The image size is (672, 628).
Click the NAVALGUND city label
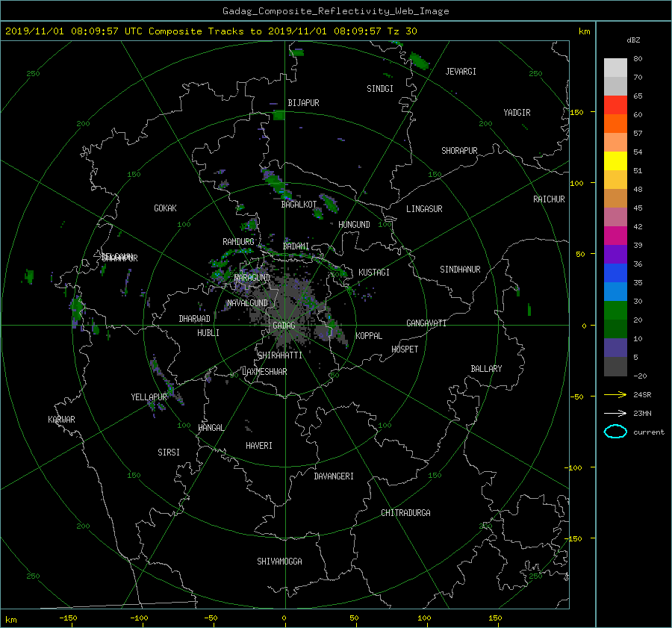[247, 302]
